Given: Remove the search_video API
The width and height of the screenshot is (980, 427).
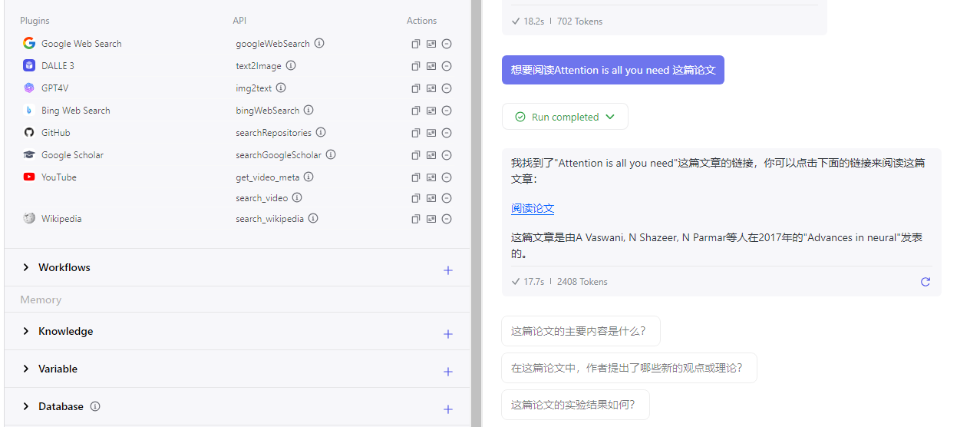Looking at the screenshot, I should point(447,198).
